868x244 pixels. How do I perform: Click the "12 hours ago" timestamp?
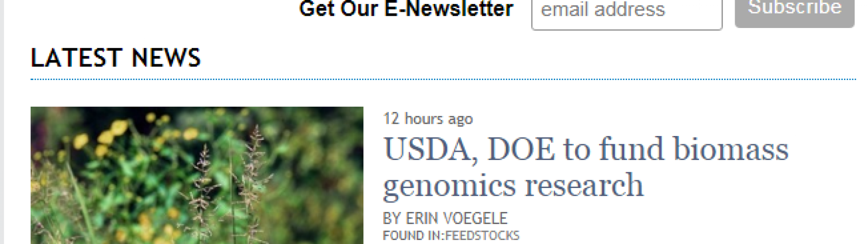[428, 119]
